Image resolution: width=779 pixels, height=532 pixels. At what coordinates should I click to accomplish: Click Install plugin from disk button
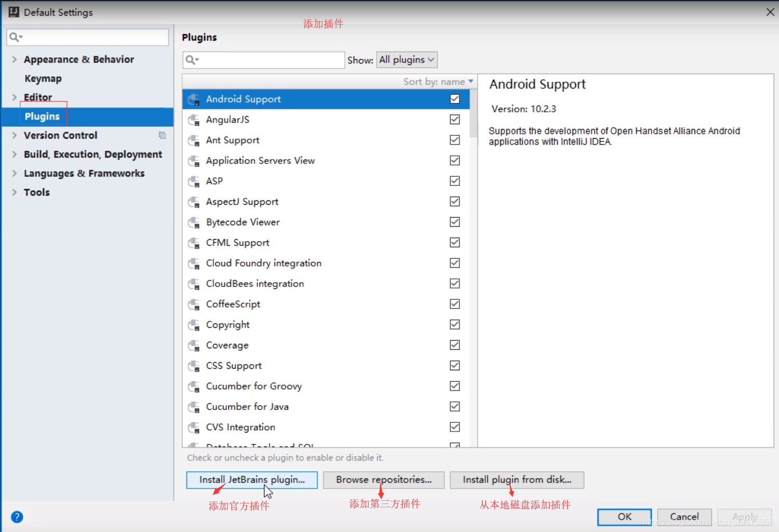(517, 480)
